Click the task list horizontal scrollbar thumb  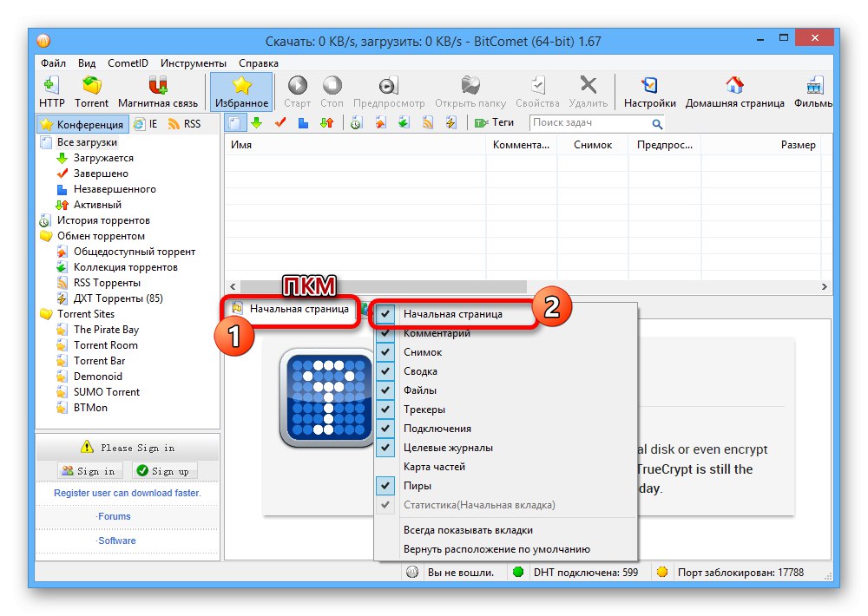pos(383,286)
